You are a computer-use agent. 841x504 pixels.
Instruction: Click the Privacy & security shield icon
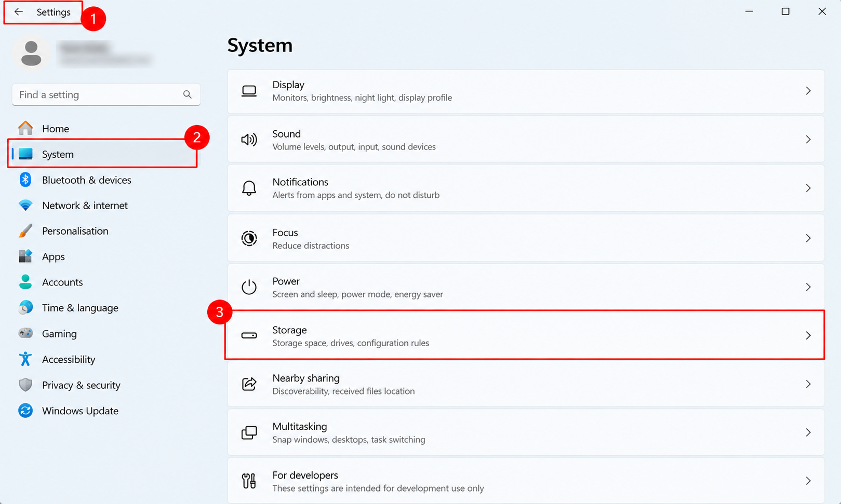pyautogui.click(x=25, y=385)
